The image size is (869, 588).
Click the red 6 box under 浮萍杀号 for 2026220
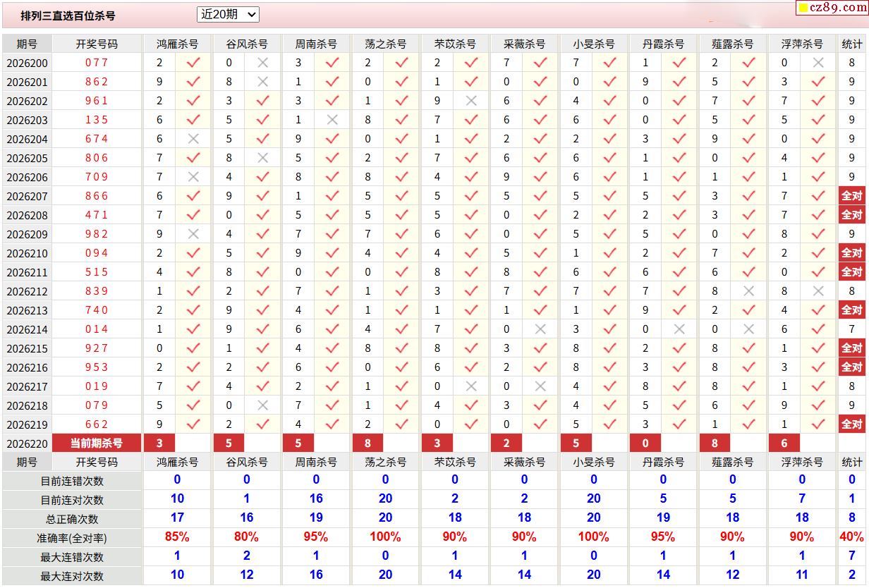[784, 443]
